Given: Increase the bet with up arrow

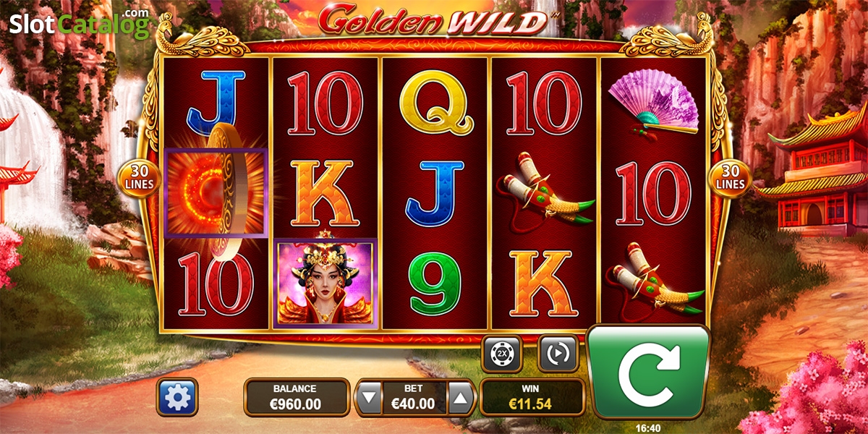Looking at the screenshot, I should click(x=460, y=397).
